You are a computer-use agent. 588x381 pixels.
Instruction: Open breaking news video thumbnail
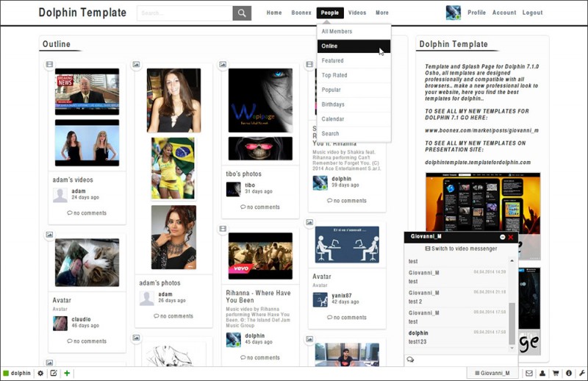click(x=87, y=92)
